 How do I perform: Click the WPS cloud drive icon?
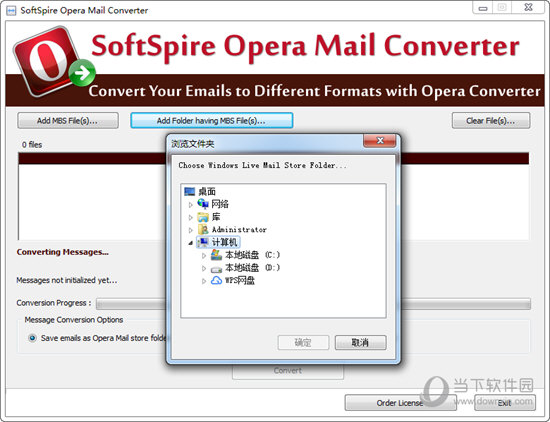pos(216,281)
